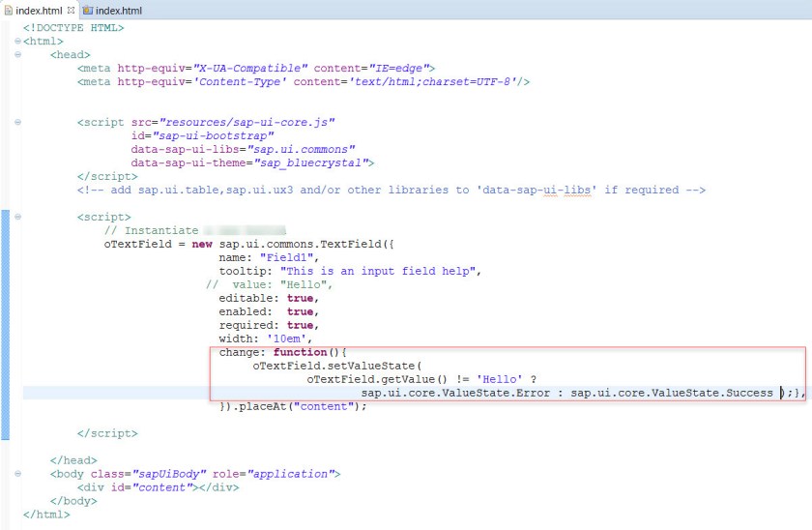Click the name: "Field1" property line
This screenshot has height=530, width=812.
269,257
